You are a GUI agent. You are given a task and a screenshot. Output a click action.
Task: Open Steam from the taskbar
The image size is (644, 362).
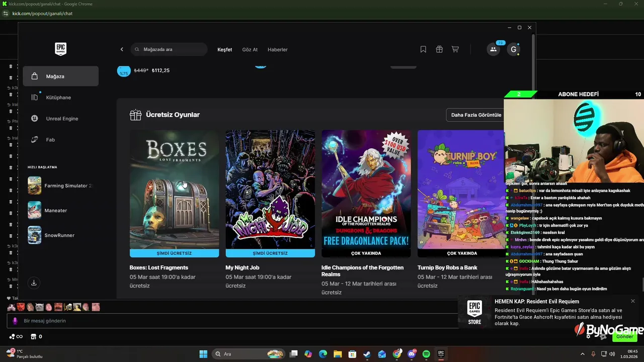pos(367,354)
